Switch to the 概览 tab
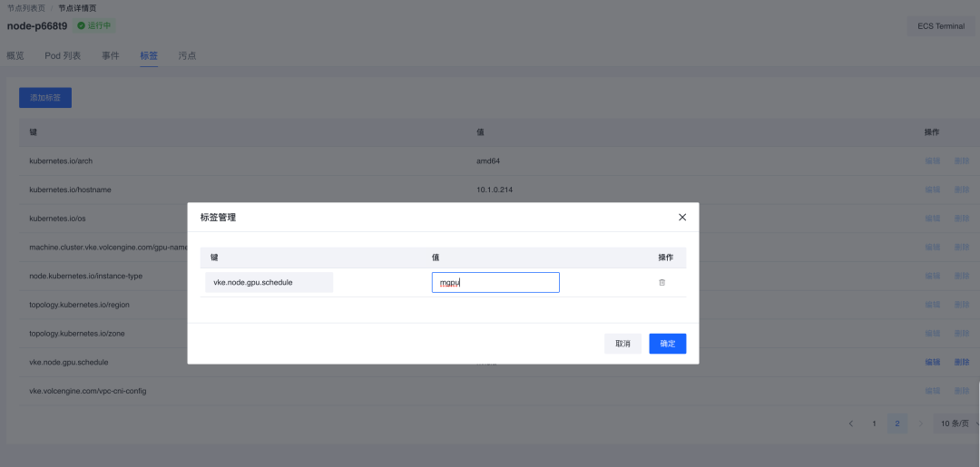Image resolution: width=980 pixels, height=467 pixels. 15,56
